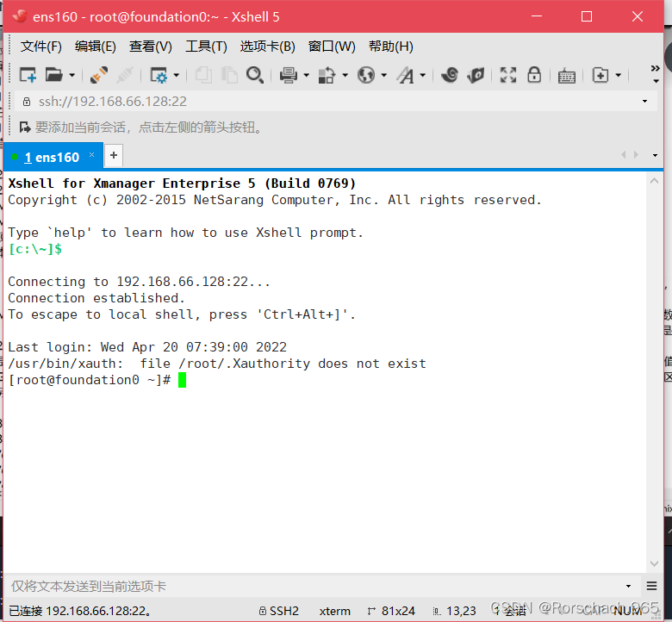The width and height of the screenshot is (672, 622).
Task: Click the Connect/Reconnect toolbar icon
Action: click(98, 76)
